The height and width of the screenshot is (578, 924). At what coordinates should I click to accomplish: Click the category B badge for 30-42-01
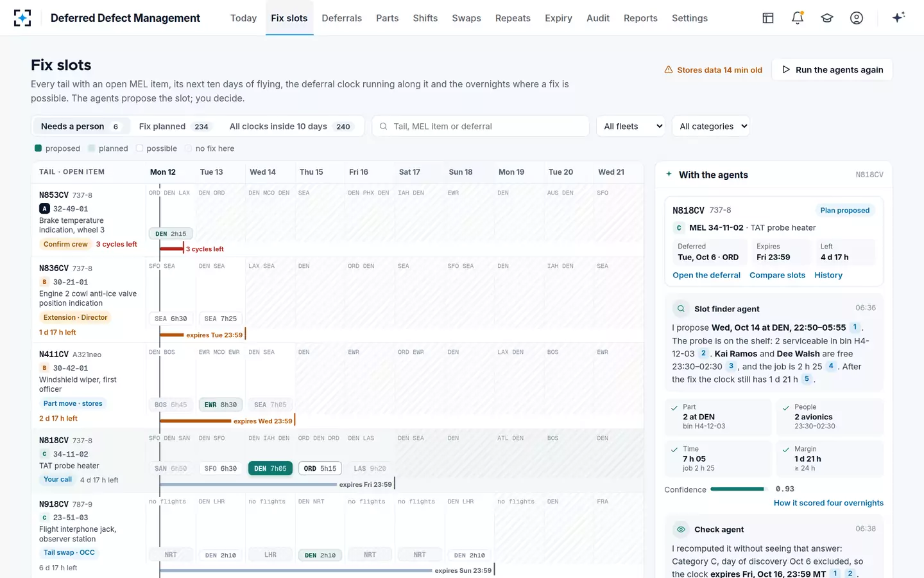click(44, 368)
